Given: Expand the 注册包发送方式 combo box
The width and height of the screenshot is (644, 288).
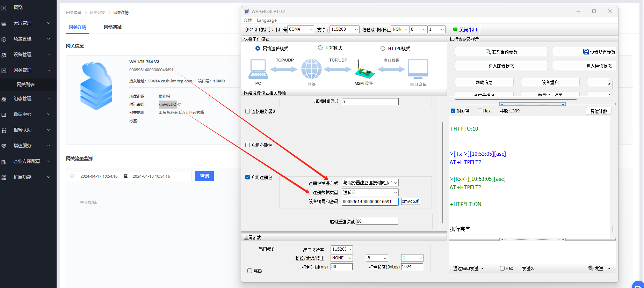Looking at the screenshot, I should 370,183.
